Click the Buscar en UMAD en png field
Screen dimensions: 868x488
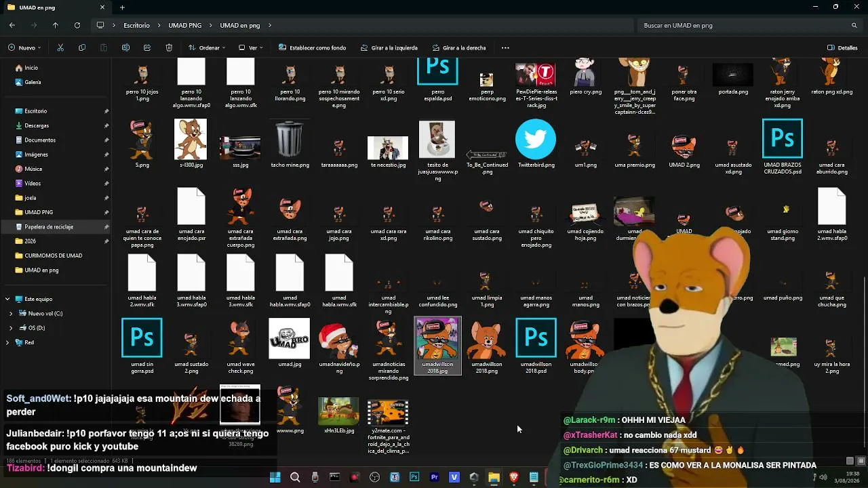tap(750, 26)
